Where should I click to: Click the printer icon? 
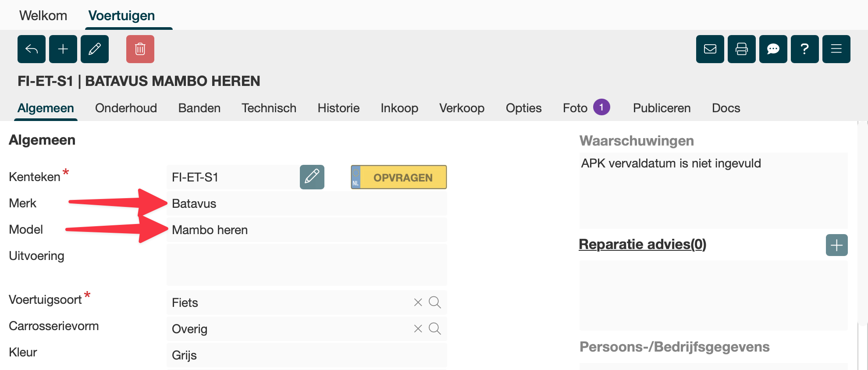pyautogui.click(x=742, y=49)
